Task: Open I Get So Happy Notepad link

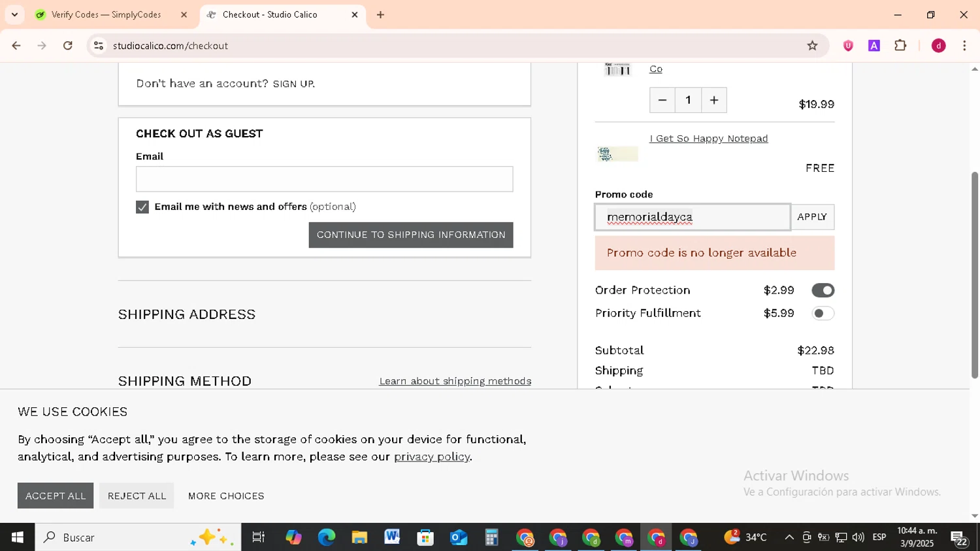Action: tap(708, 139)
